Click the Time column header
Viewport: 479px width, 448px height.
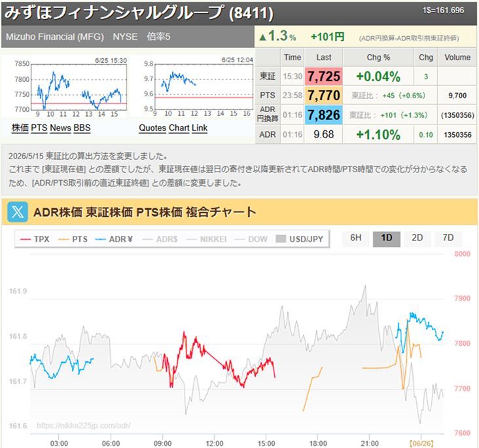point(293,58)
